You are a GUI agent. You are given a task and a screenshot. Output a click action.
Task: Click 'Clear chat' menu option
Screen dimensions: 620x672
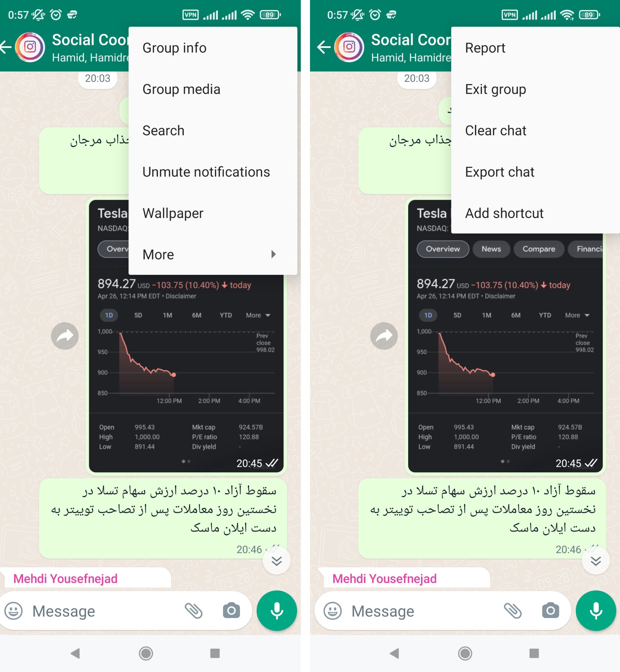pos(496,130)
